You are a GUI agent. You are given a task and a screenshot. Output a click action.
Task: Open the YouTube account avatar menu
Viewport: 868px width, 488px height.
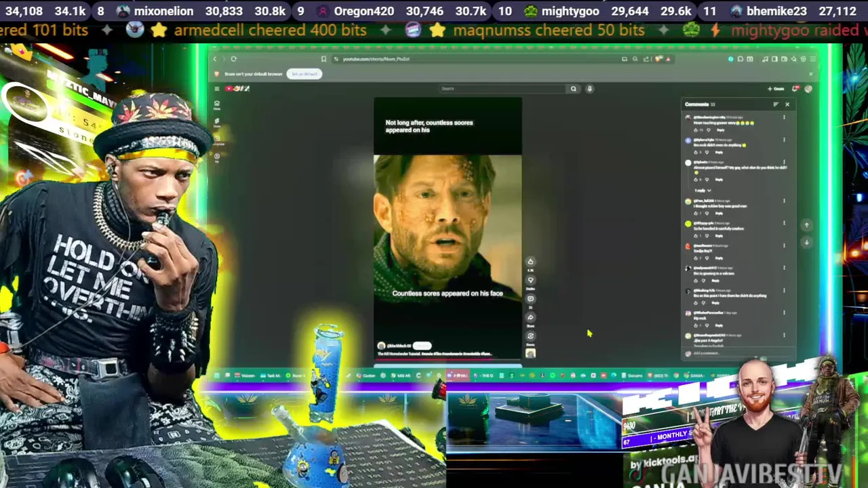(808, 89)
